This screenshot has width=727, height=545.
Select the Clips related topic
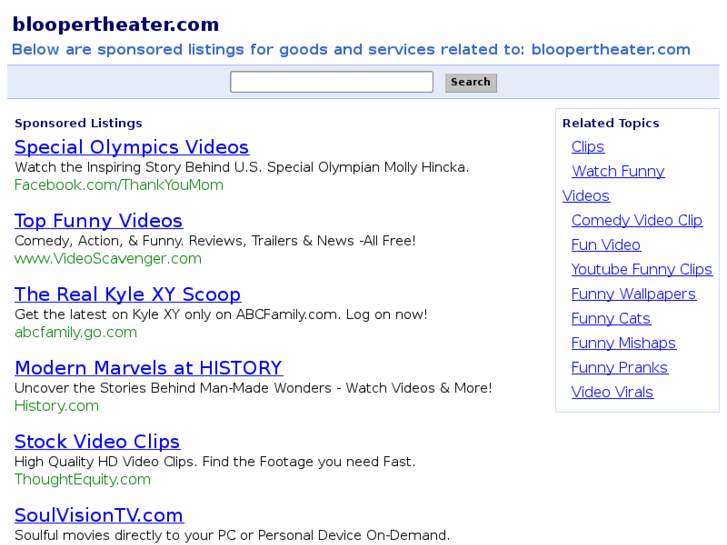tap(587, 147)
